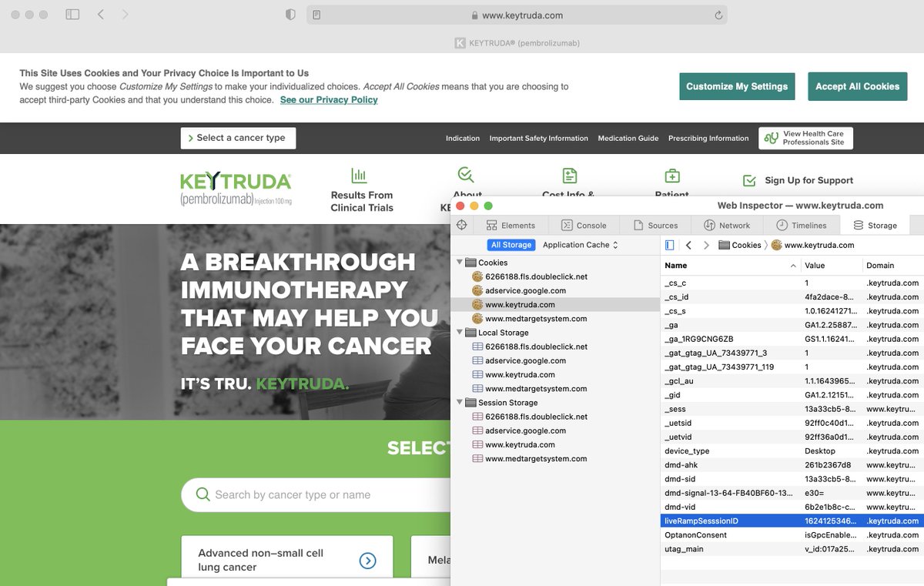The width and height of the screenshot is (924, 586).
Task: Open Safari privacy report shield icon
Action: [x=290, y=15]
